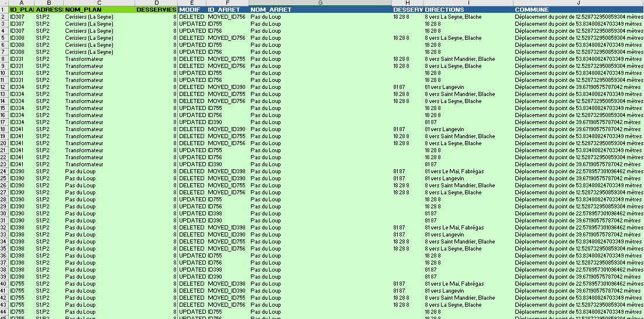Image resolution: width=644 pixels, height=319 pixels.
Task: Select the DIRECTIONS header cell
Action: pos(468,10)
